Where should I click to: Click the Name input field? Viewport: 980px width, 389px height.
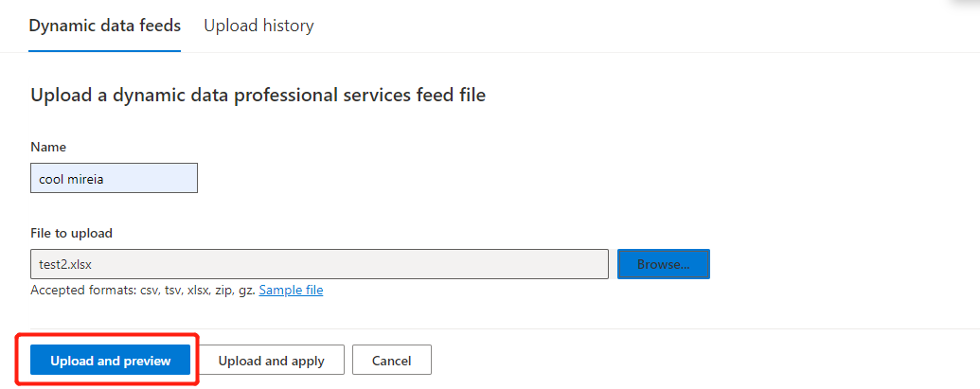(x=114, y=179)
